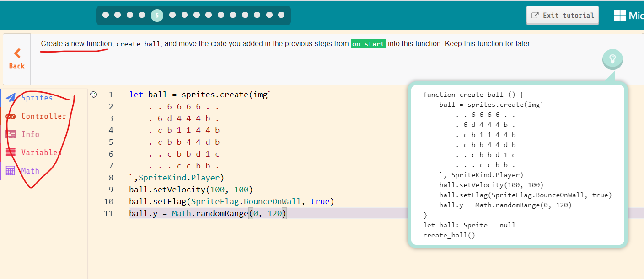Click the green on start block label
Viewport: 644px width, 279px height.
coord(368,44)
